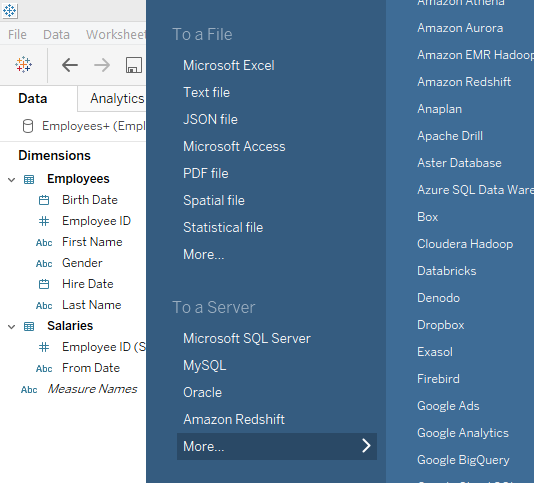Click the number icon beside Employee ID (Salaries)

44,347
